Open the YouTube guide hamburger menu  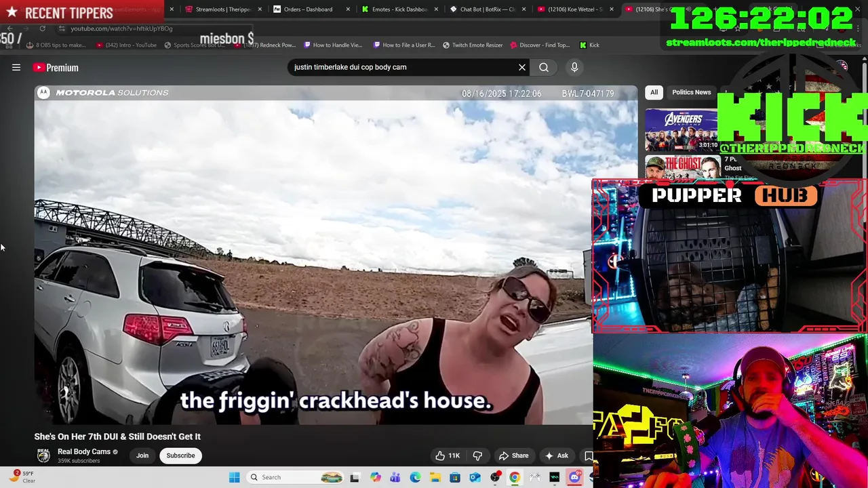click(16, 67)
